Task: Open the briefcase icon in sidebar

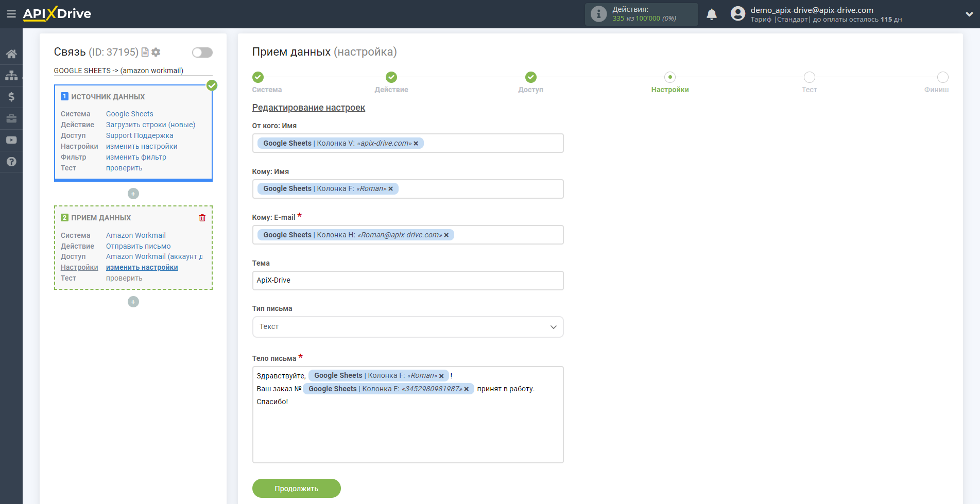Action: tap(11, 118)
